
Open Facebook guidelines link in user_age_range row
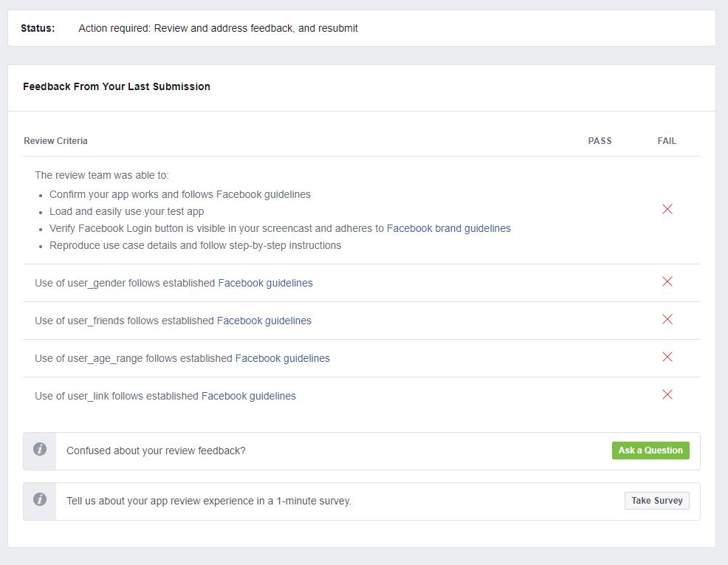[x=282, y=358]
